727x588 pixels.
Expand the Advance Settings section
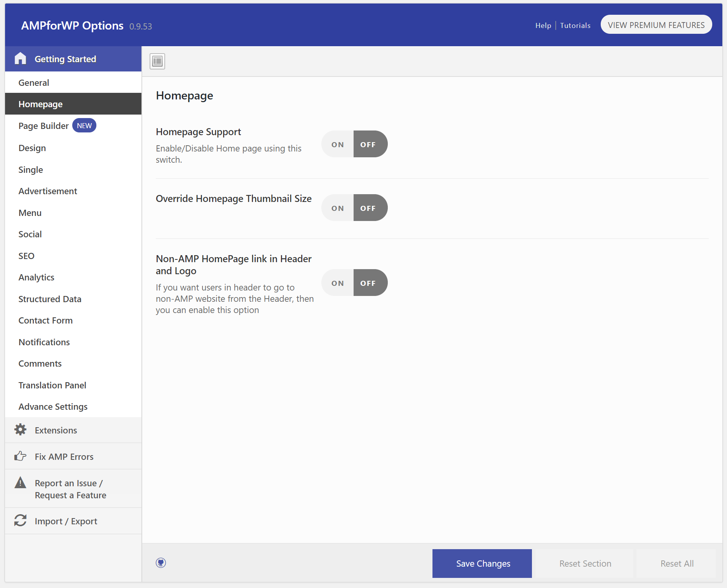click(x=53, y=406)
